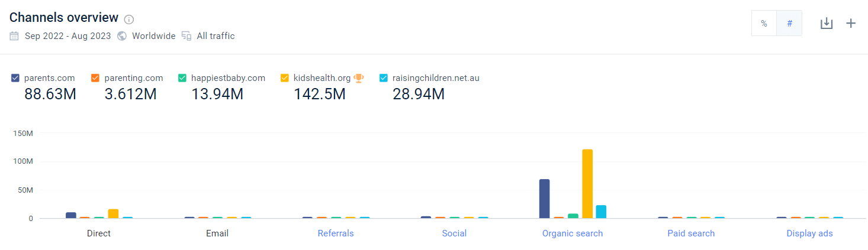The width and height of the screenshot is (868, 250).
Task: Click the 3.612M value under parenting.com
Action: [130, 94]
